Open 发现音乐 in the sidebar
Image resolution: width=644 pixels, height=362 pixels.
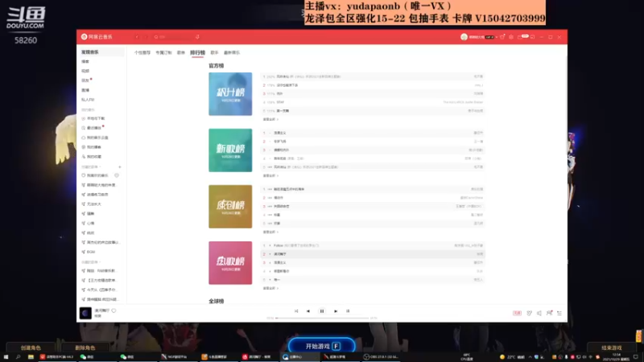(x=101, y=52)
